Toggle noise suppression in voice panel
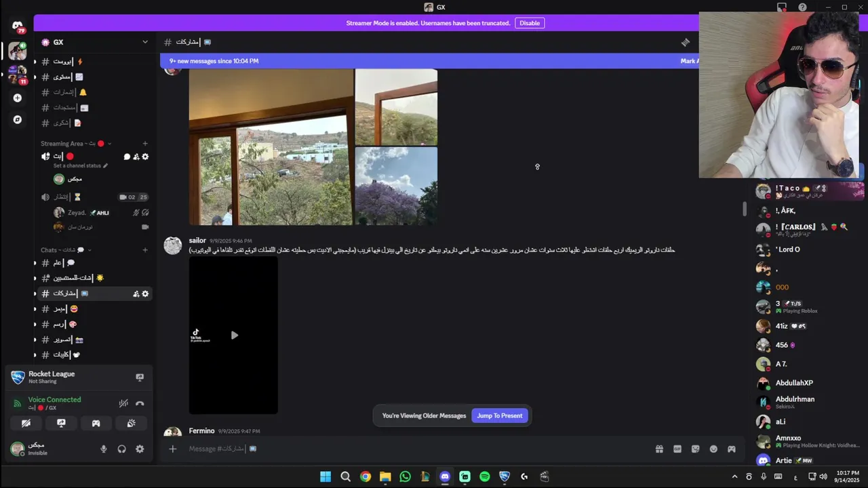Viewport: 868px width, 488px height. [x=123, y=403]
